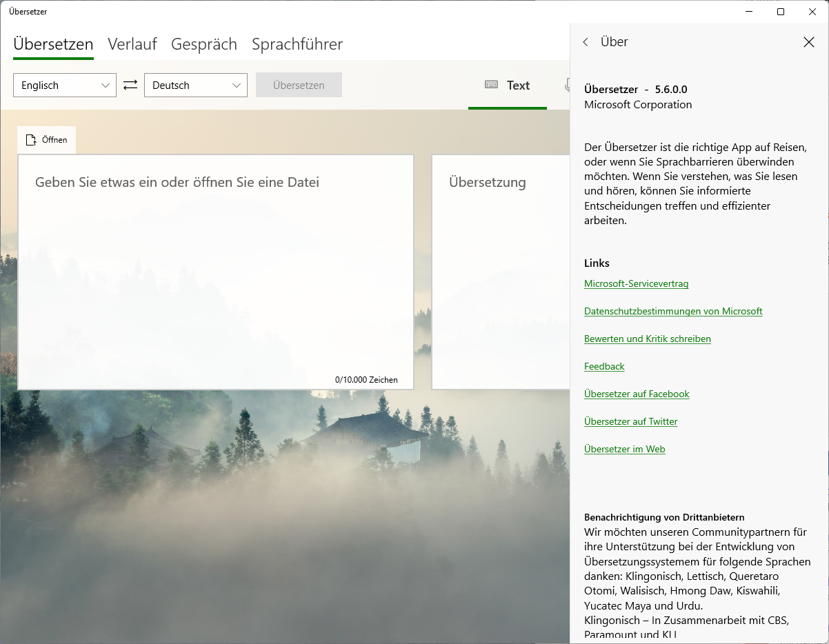Click the disabled Übersetzen button
829x644 pixels.
(299, 85)
